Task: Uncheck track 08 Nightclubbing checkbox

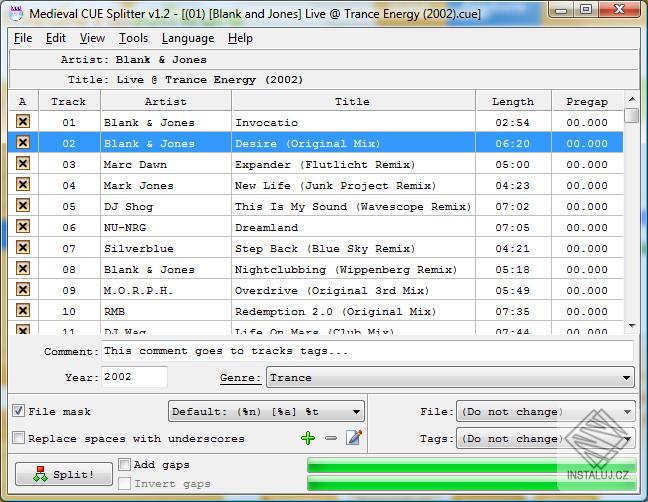Action: click(x=23, y=269)
